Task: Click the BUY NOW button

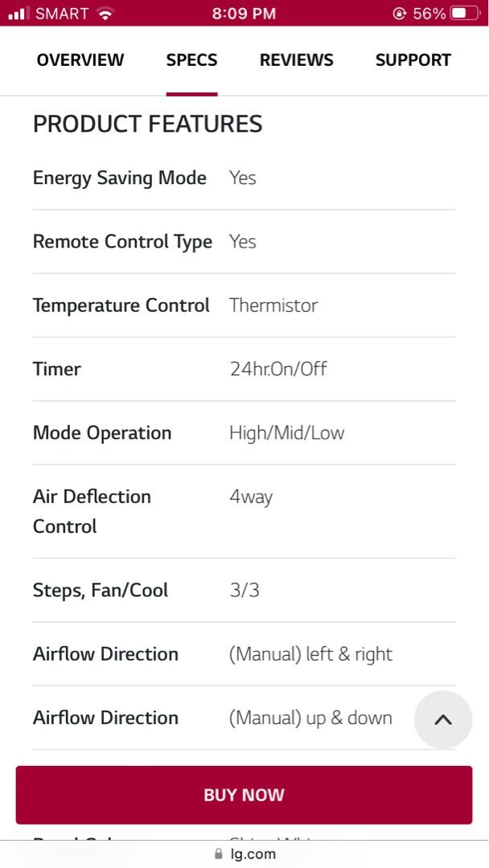Action: pos(244,795)
